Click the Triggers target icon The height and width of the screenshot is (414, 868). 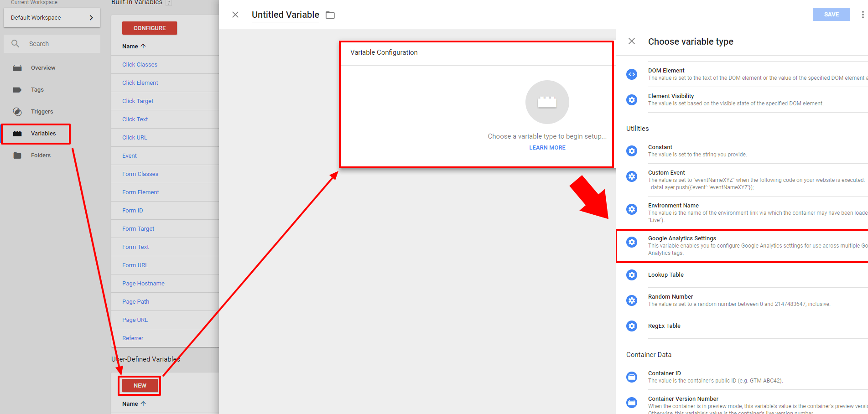tap(17, 112)
